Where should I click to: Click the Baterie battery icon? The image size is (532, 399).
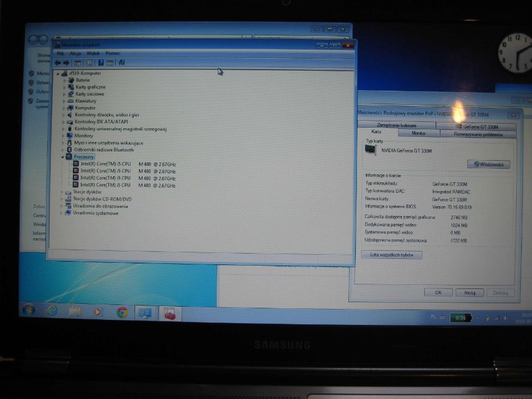pyautogui.click(x=71, y=80)
